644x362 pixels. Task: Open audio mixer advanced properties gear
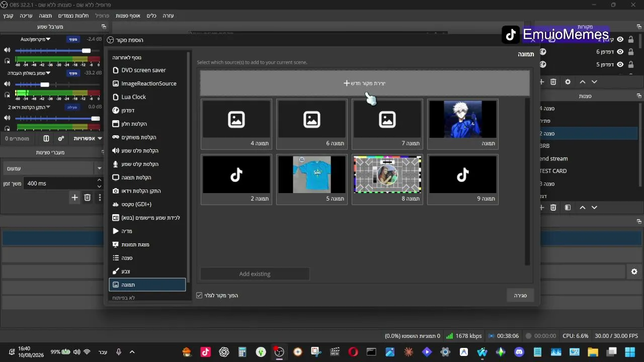[61, 138]
